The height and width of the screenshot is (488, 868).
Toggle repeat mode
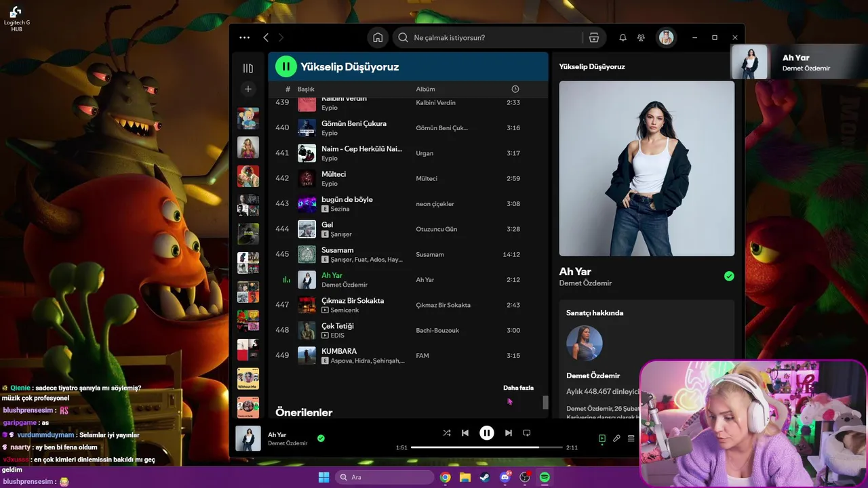(527, 432)
